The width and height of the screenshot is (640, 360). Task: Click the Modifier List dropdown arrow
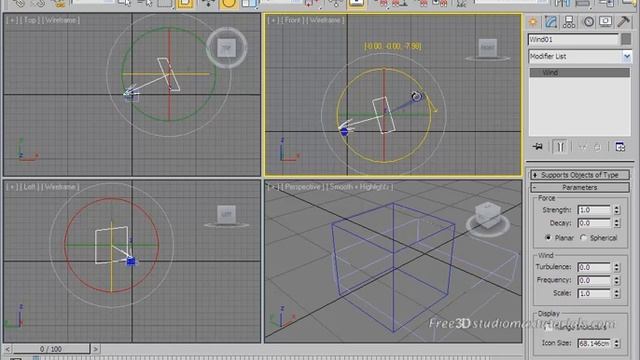[x=627, y=56]
